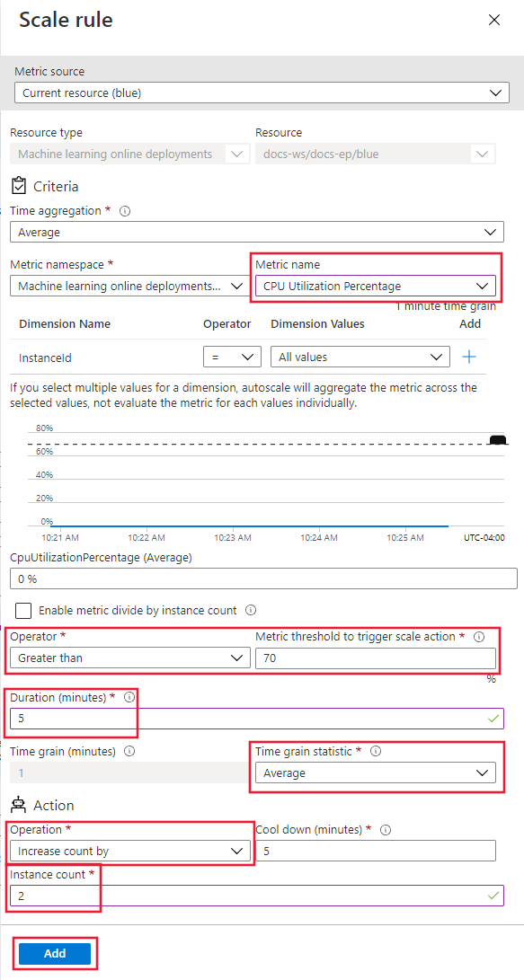This screenshot has width=524, height=980.
Task: Open the Metric name dropdown
Action: click(x=376, y=286)
